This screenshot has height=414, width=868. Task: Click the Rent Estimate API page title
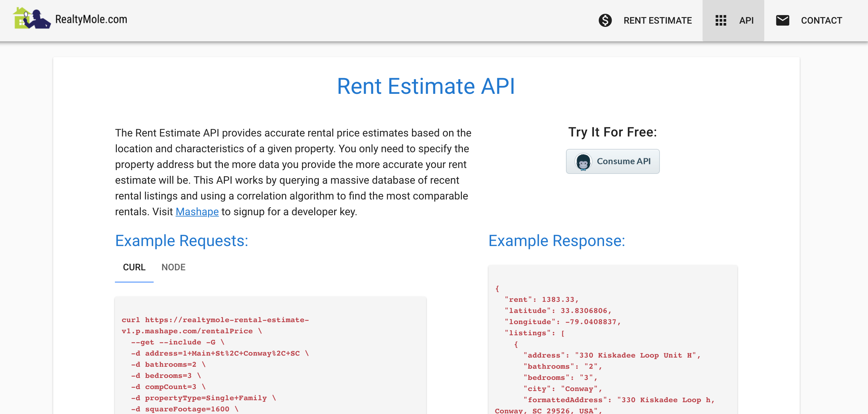(x=426, y=87)
